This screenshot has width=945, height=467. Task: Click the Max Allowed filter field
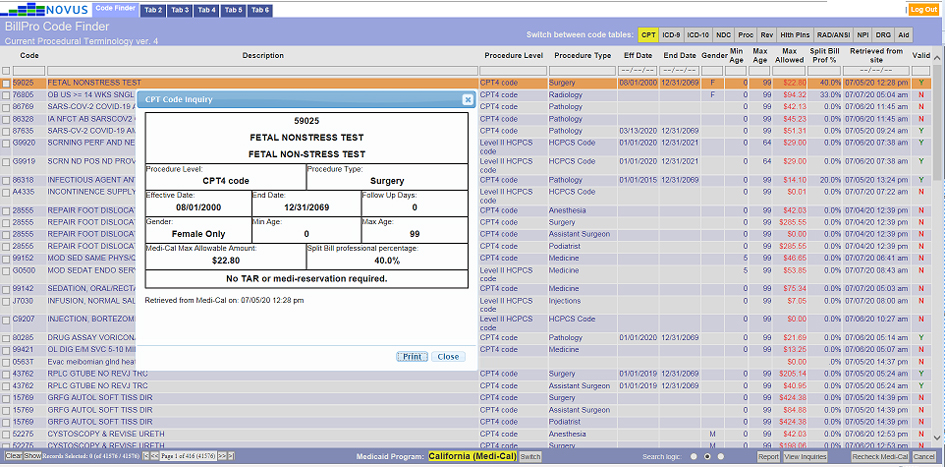coord(789,71)
